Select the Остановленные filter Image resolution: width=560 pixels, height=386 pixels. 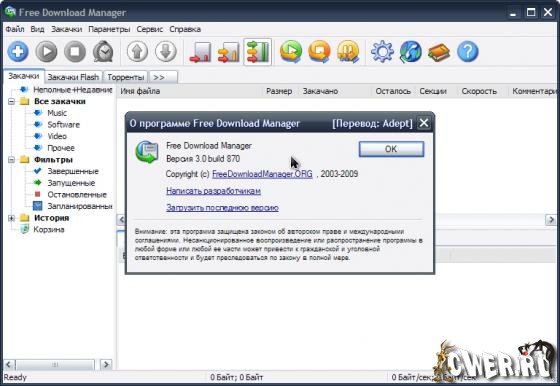[x=77, y=195]
